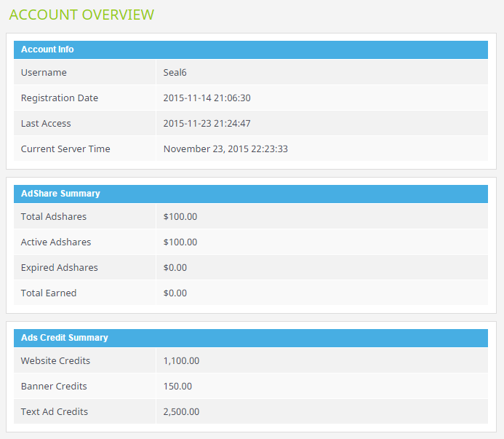
Task: Select the Registration Date label
Action: [59, 98]
